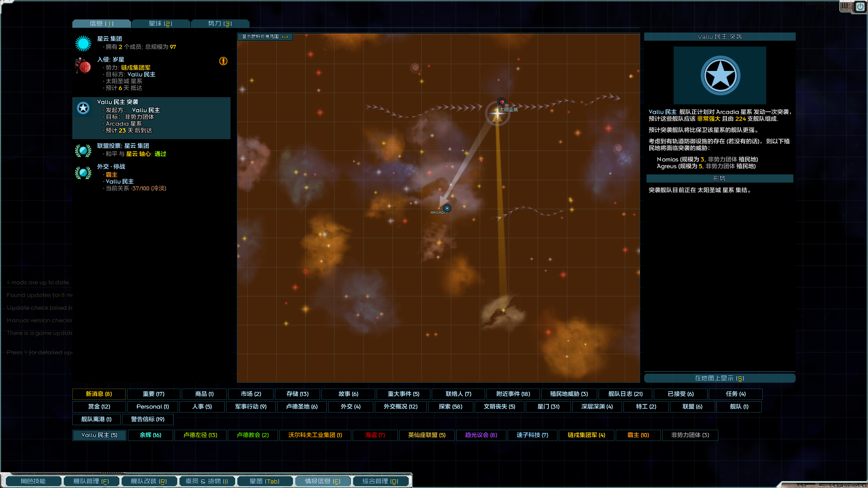Viewport: 868px width, 488px height.
Task: Select the Vallu 民主 突袭 star icon
Action: pyautogui.click(x=83, y=108)
